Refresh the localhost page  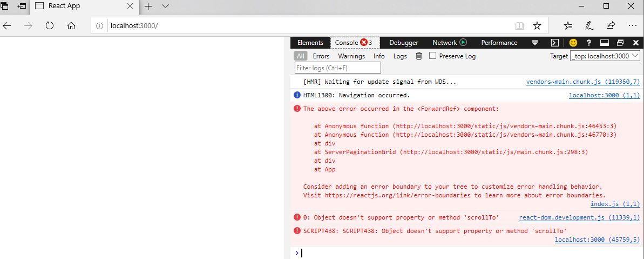50,26
